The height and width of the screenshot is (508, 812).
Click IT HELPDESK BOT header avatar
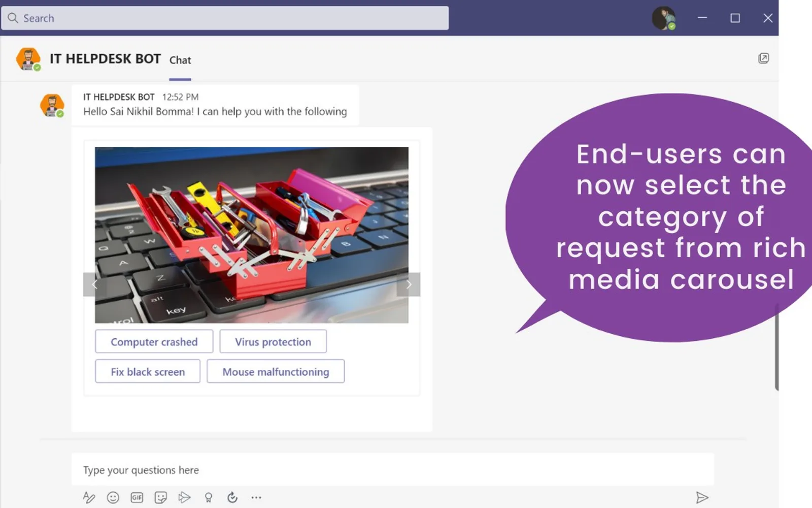pyautogui.click(x=28, y=59)
